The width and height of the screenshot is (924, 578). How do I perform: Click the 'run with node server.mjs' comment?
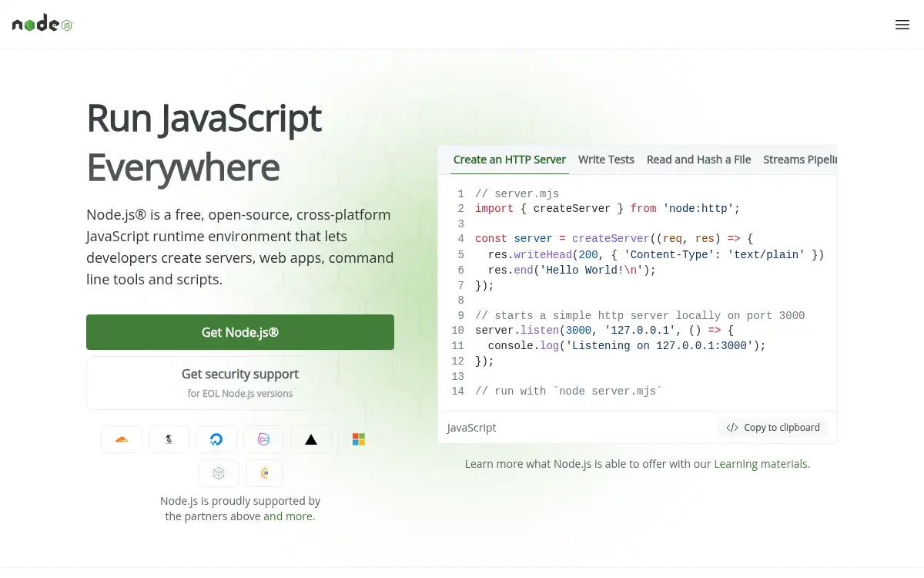(569, 391)
